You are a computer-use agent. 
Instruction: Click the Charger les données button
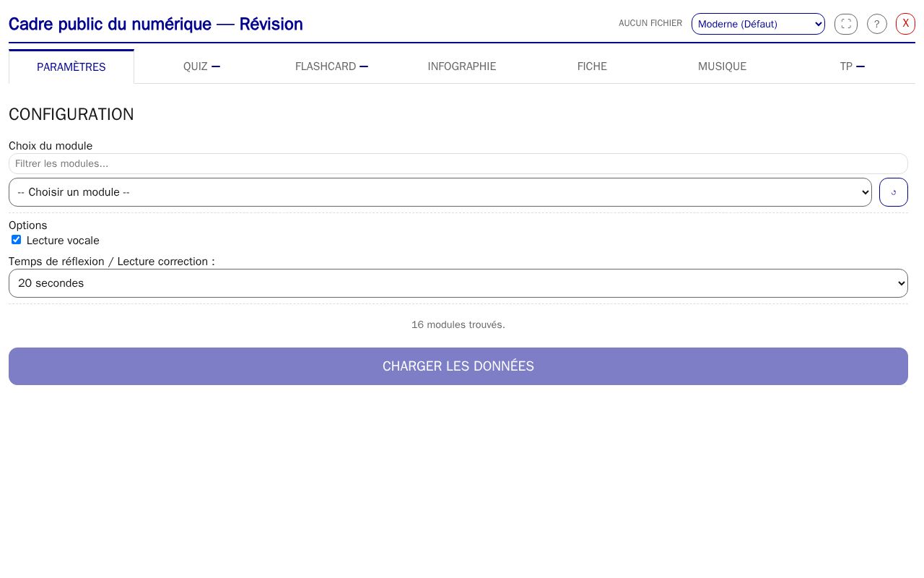click(x=458, y=366)
